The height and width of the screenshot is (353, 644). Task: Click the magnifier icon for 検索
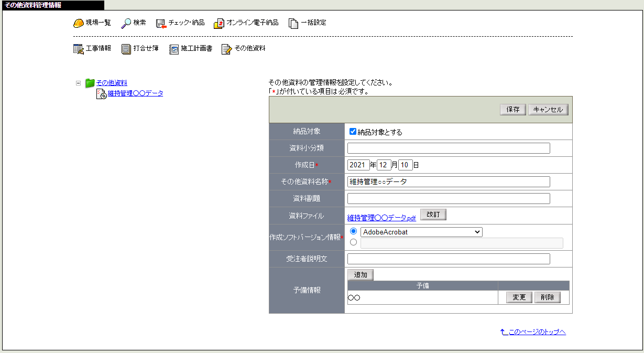click(126, 23)
